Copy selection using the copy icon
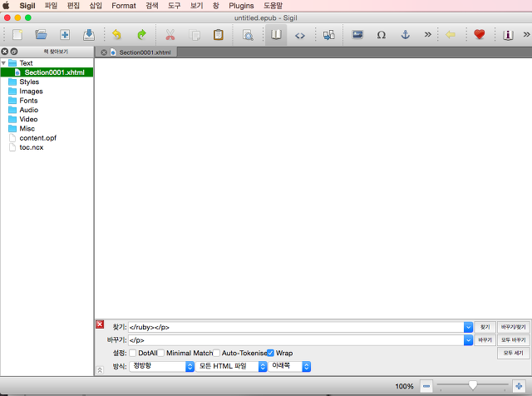Viewport: 532px width, 396px height. [195, 35]
